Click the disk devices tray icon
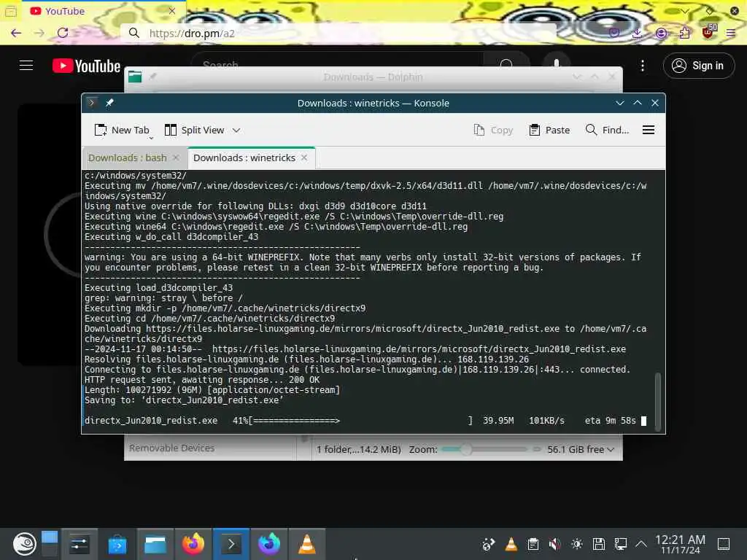The image size is (747, 560). tap(599, 544)
